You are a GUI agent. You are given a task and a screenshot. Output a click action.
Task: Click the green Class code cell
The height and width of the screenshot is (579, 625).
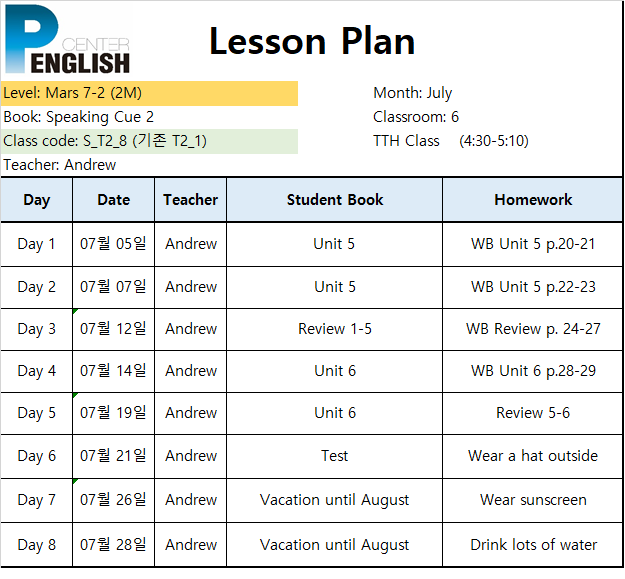[149, 141]
